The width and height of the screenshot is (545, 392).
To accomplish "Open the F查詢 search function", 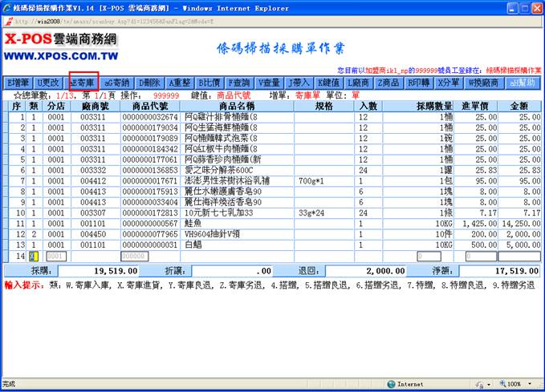I will pyautogui.click(x=240, y=83).
